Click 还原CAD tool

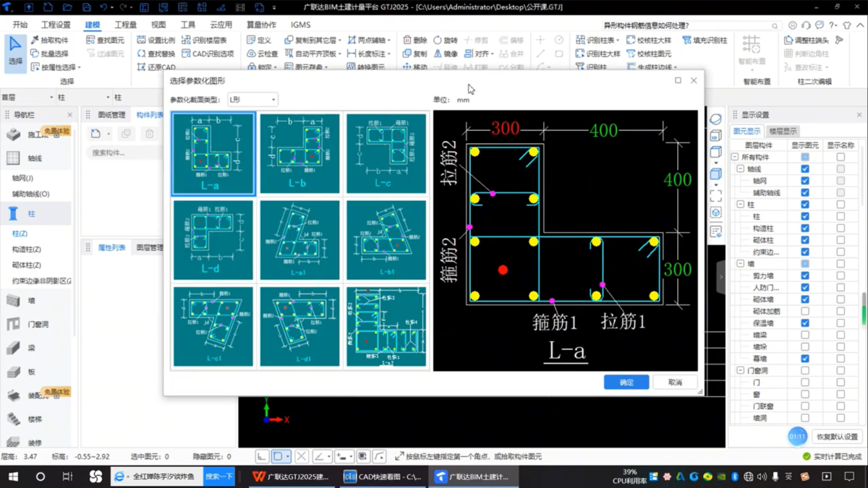coord(156,67)
